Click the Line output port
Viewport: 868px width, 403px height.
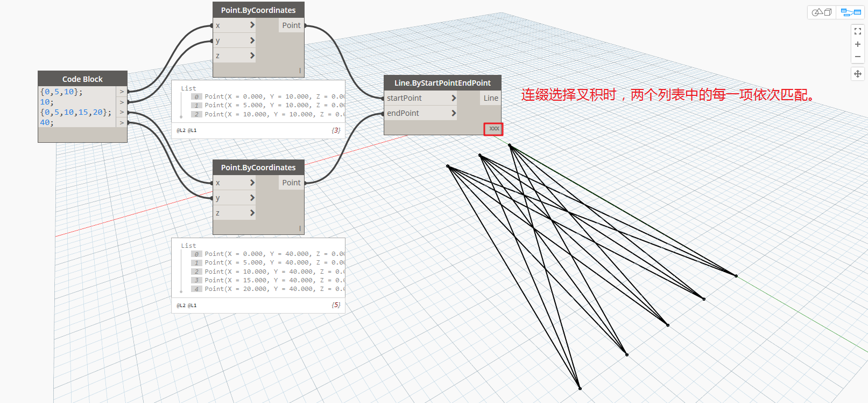tap(490, 98)
